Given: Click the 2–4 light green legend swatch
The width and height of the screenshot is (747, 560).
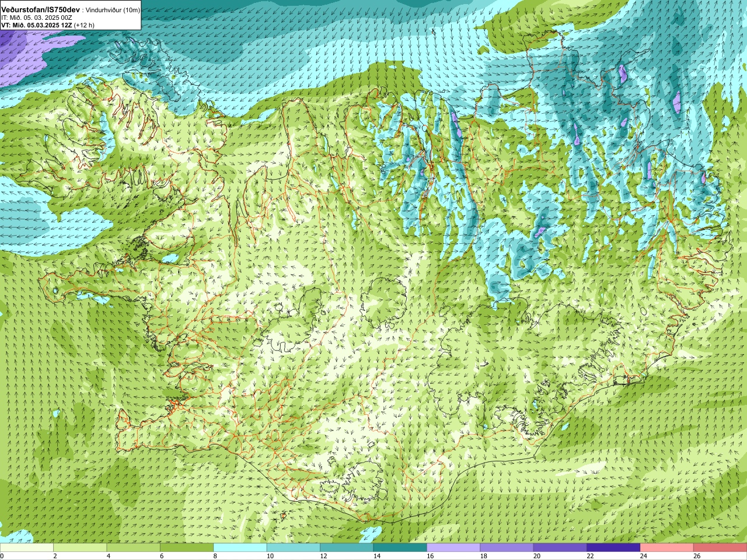Looking at the screenshot, I should pos(81,548).
